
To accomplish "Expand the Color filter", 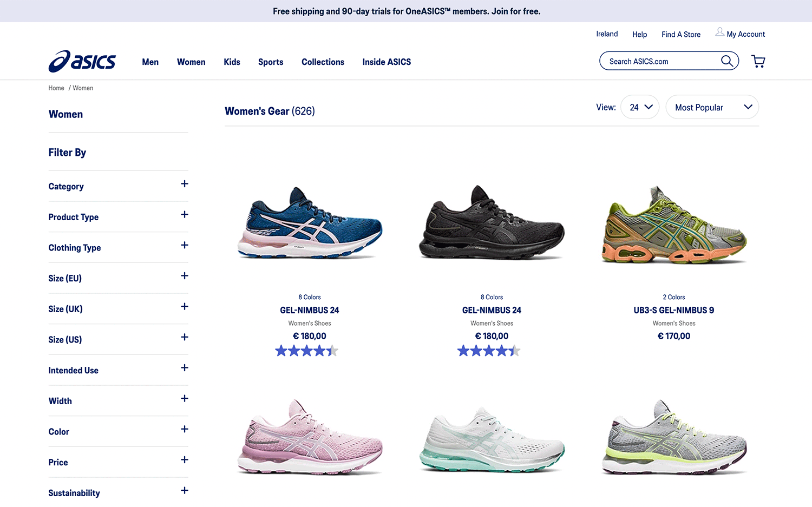I will (x=118, y=431).
